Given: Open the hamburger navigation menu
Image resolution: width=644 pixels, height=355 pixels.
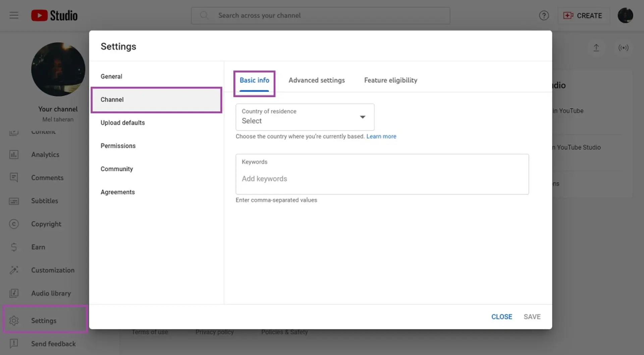Looking at the screenshot, I should [x=14, y=15].
